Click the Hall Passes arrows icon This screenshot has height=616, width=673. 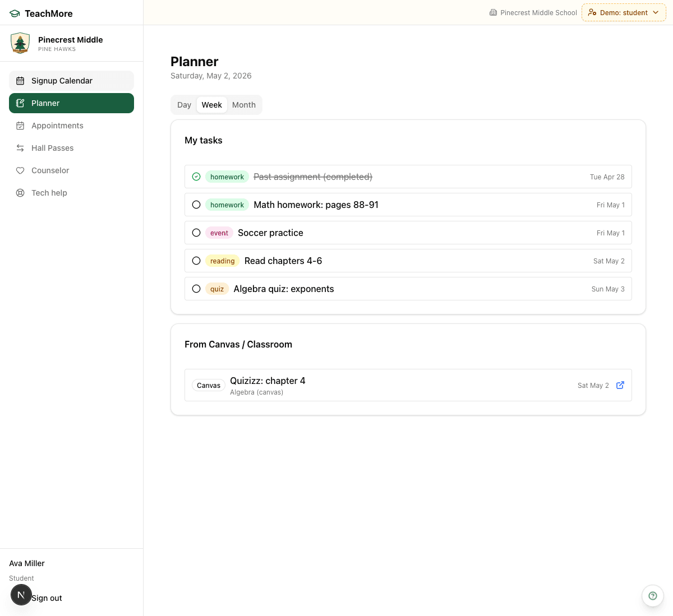(x=20, y=148)
